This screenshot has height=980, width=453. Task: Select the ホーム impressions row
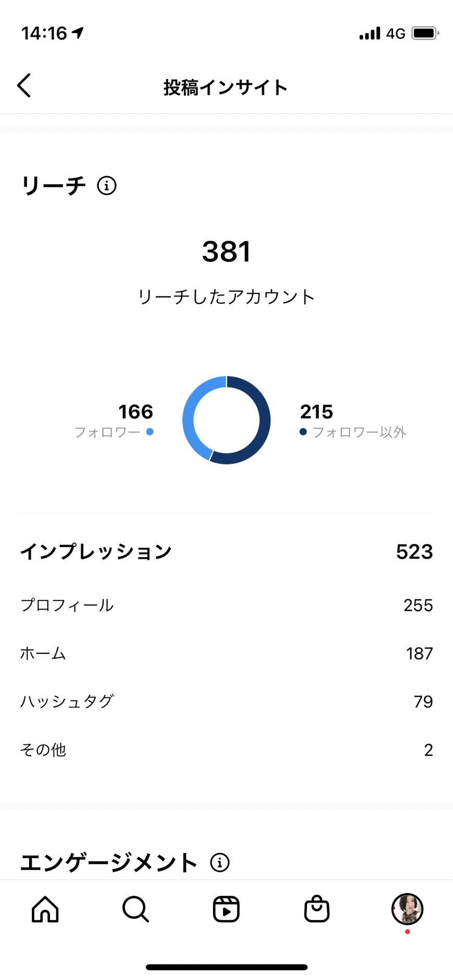coord(227,653)
